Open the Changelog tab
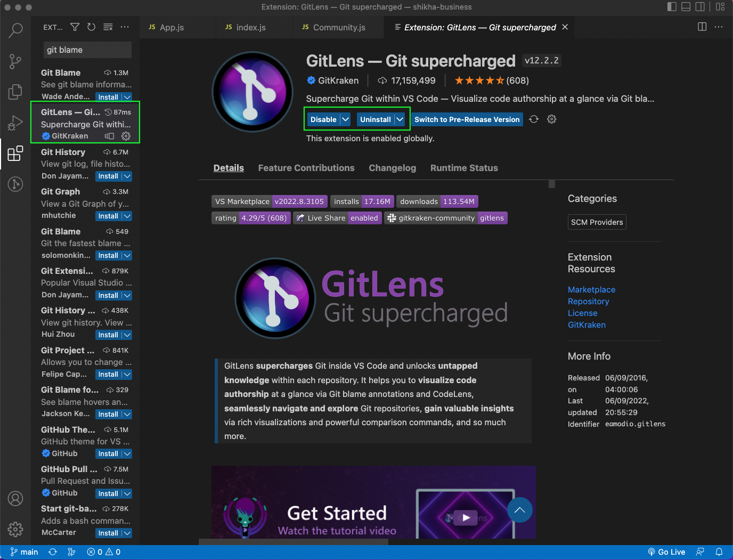Screen dimensions: 733x560 (x=393, y=168)
